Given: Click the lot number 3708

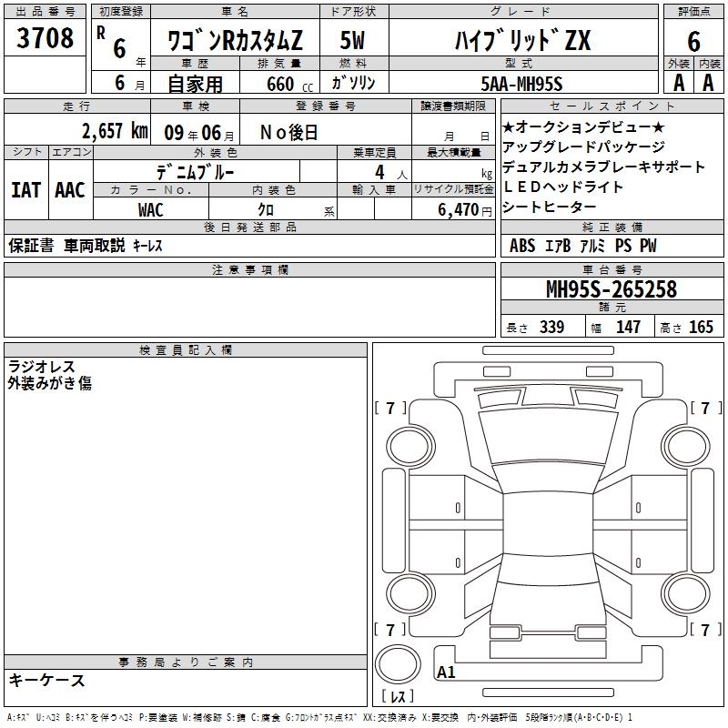Looking at the screenshot, I should [45, 40].
